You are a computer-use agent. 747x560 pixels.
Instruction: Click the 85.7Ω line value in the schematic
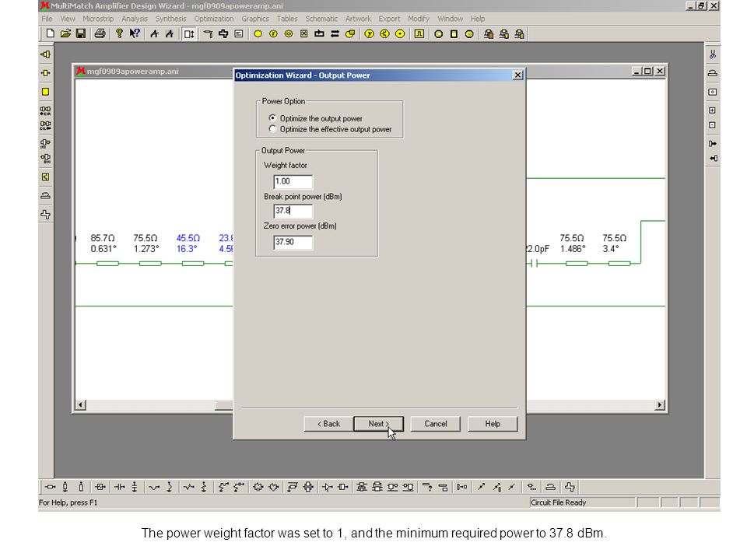(103, 238)
